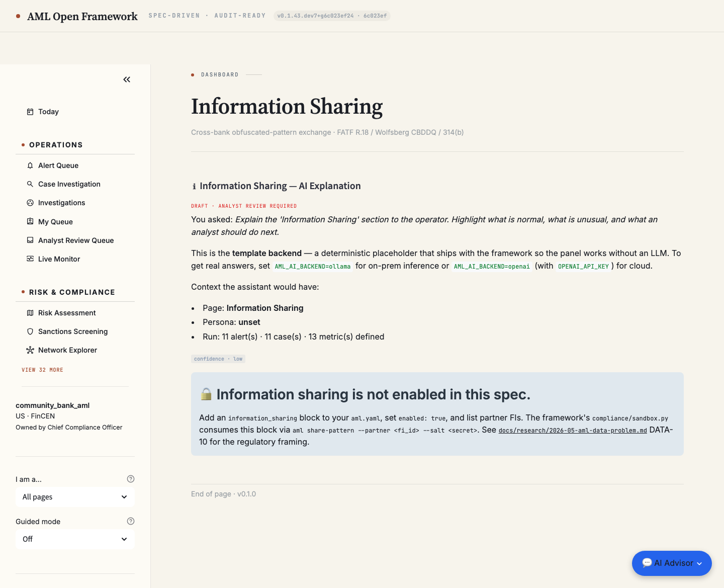Click the version badge v0.1.43.dev7
Viewport: 724px width, 588px height.
click(332, 16)
